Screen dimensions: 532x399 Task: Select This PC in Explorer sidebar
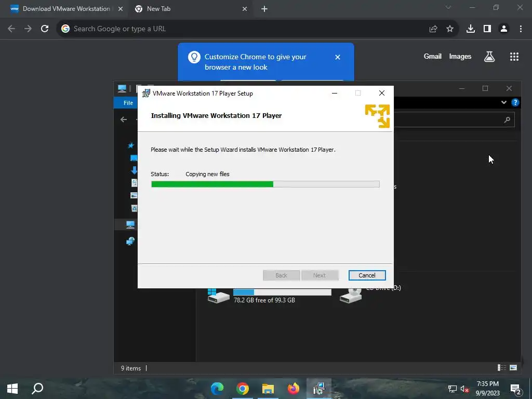point(130,224)
